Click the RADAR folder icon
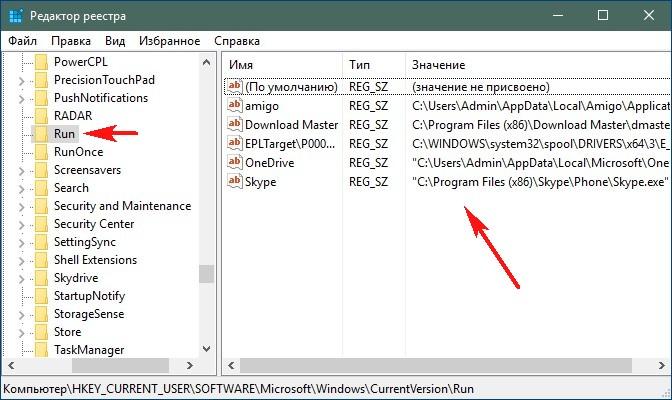672x400 pixels. [41, 116]
